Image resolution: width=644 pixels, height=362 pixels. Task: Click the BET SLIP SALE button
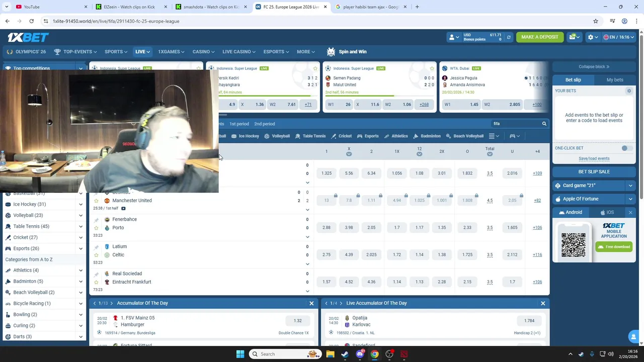(x=594, y=172)
